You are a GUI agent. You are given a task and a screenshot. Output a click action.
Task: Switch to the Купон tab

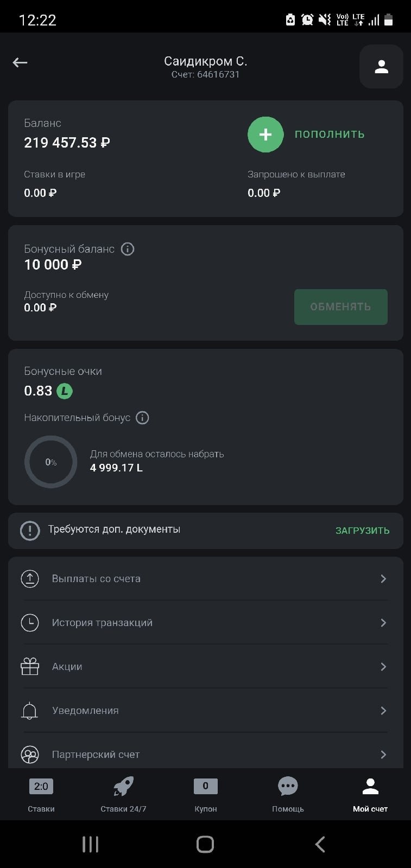point(206,795)
